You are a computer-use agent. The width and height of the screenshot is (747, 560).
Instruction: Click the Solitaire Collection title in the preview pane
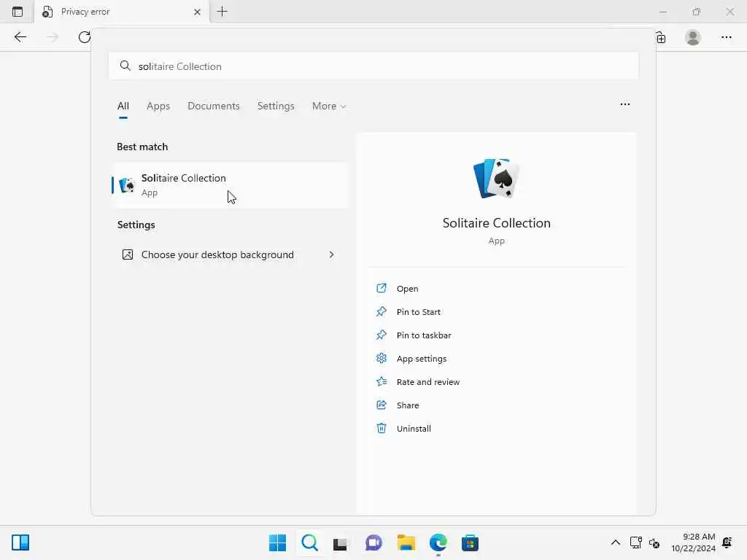(x=496, y=223)
